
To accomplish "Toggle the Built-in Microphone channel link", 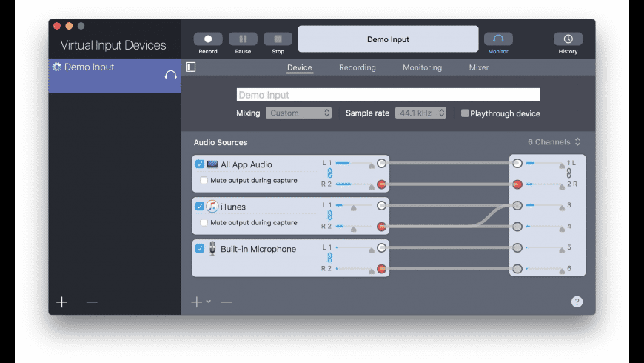I will coord(330,257).
